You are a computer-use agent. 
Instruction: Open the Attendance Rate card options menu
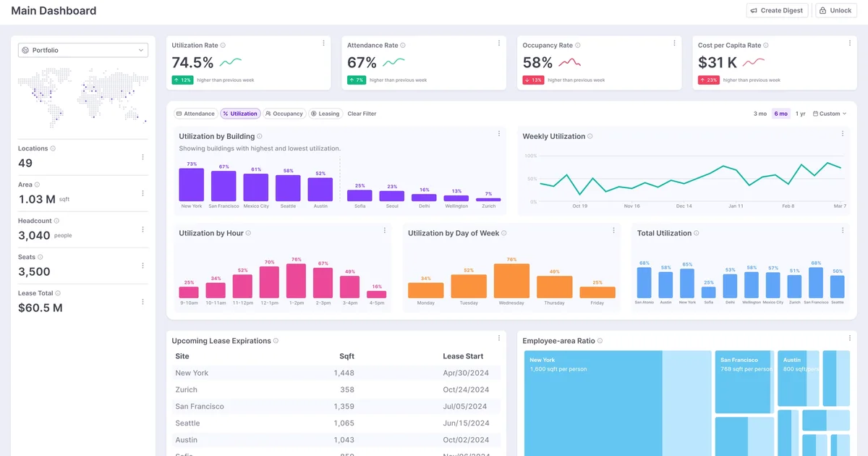499,43
